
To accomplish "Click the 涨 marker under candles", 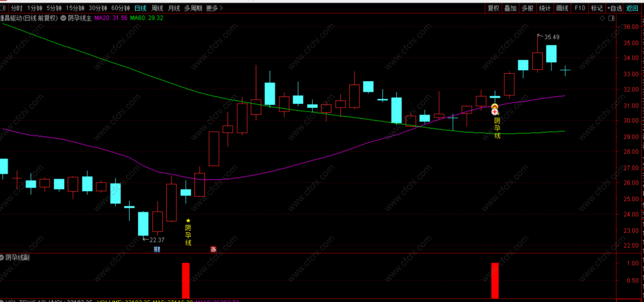I will [213, 249].
